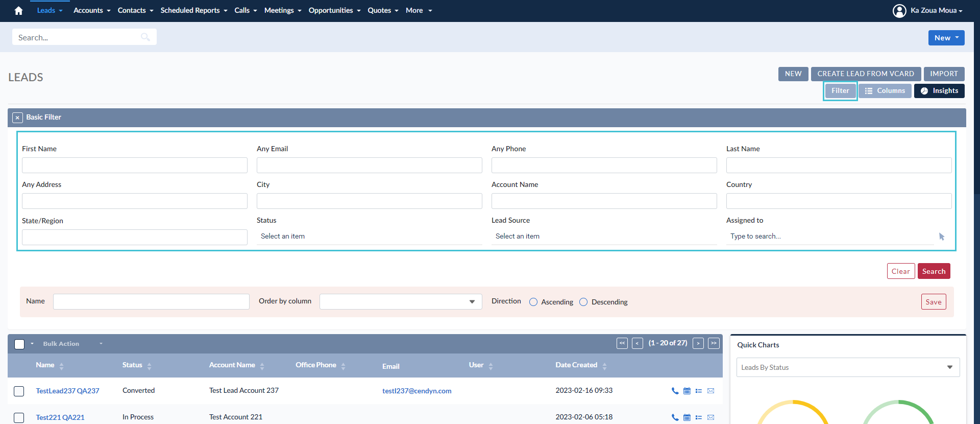The width and height of the screenshot is (980, 424).
Task: Open the Scheduled Reports menu
Action: (194, 11)
